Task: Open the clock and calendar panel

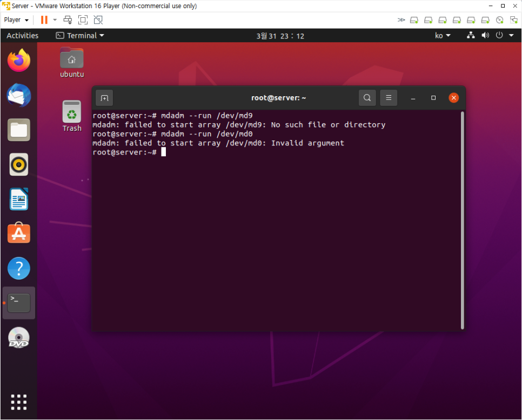Action: click(x=280, y=36)
